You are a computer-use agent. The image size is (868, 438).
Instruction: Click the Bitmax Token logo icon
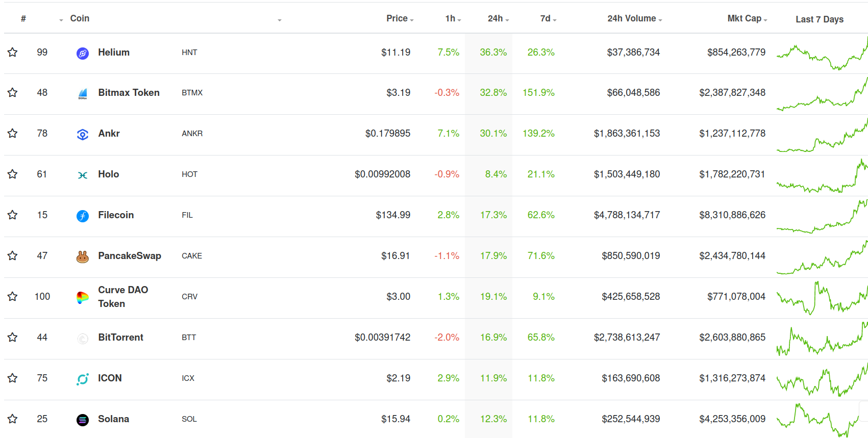point(83,93)
